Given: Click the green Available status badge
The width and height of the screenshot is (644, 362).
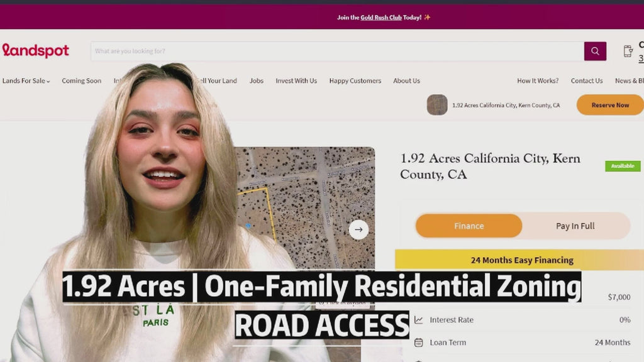Looking at the screenshot, I should [622, 166].
